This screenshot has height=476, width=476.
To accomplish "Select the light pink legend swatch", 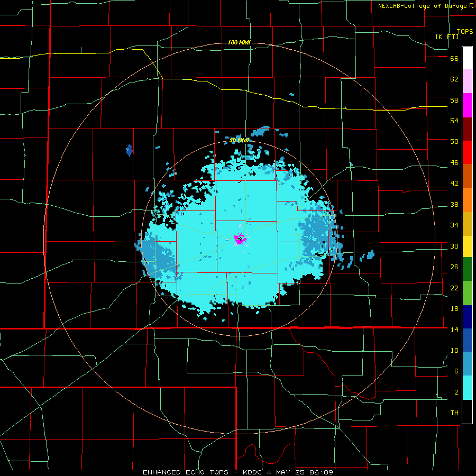I will [467, 81].
